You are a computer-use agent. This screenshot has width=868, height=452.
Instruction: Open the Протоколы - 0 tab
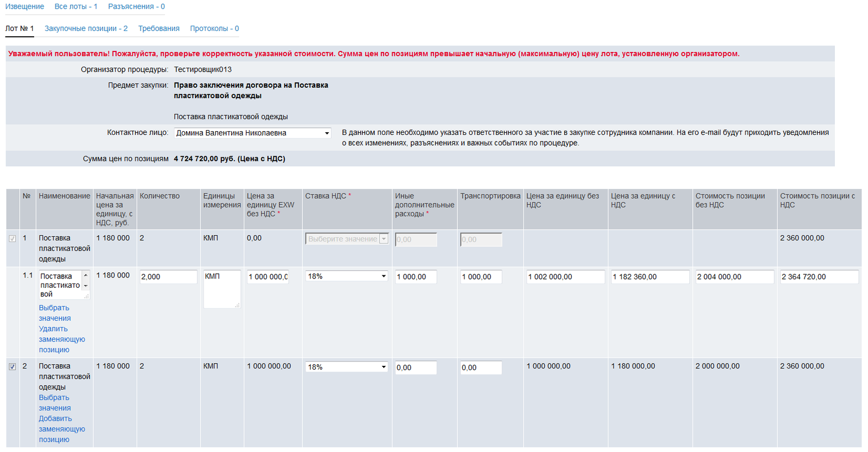click(x=214, y=28)
